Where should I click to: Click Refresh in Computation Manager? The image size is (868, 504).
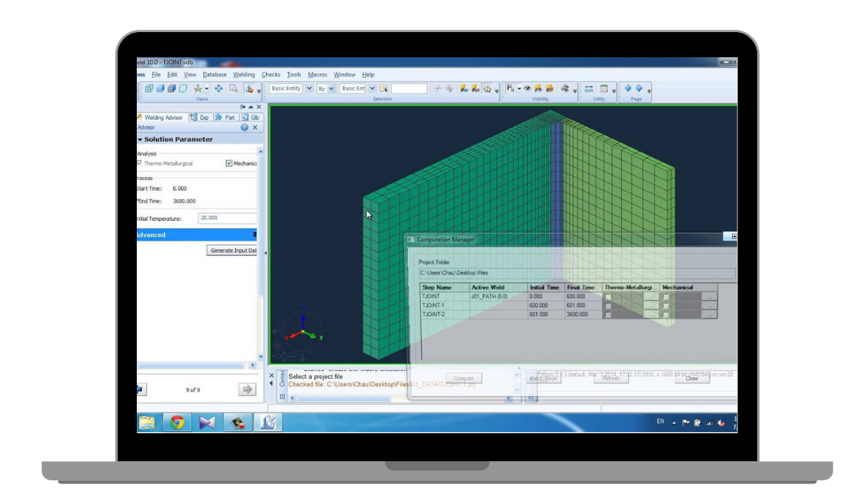point(611,379)
